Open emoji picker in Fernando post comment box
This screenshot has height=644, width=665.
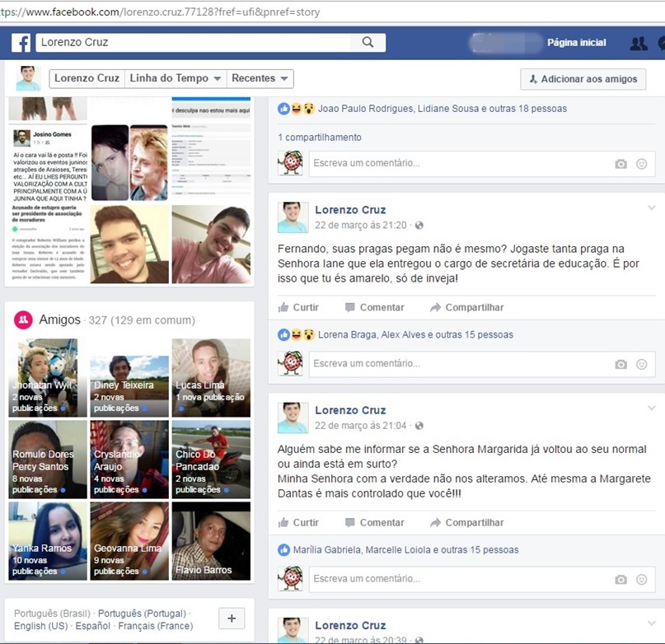(x=642, y=364)
